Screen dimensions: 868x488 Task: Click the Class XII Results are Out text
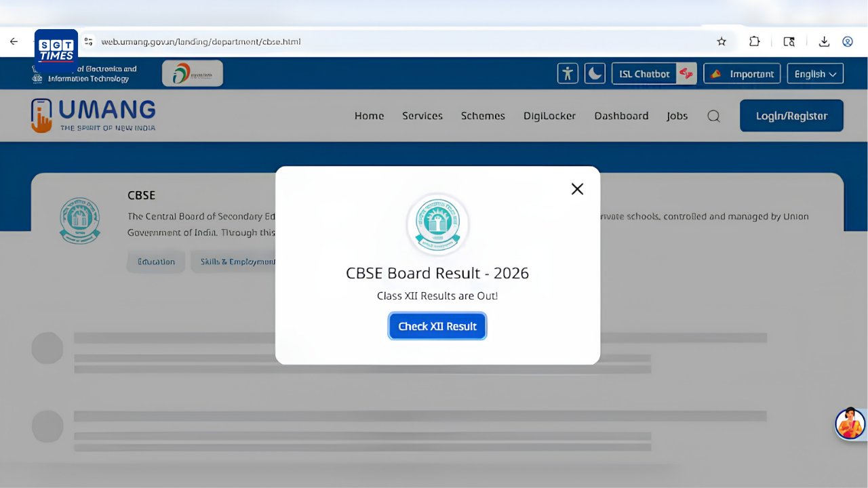click(x=437, y=296)
